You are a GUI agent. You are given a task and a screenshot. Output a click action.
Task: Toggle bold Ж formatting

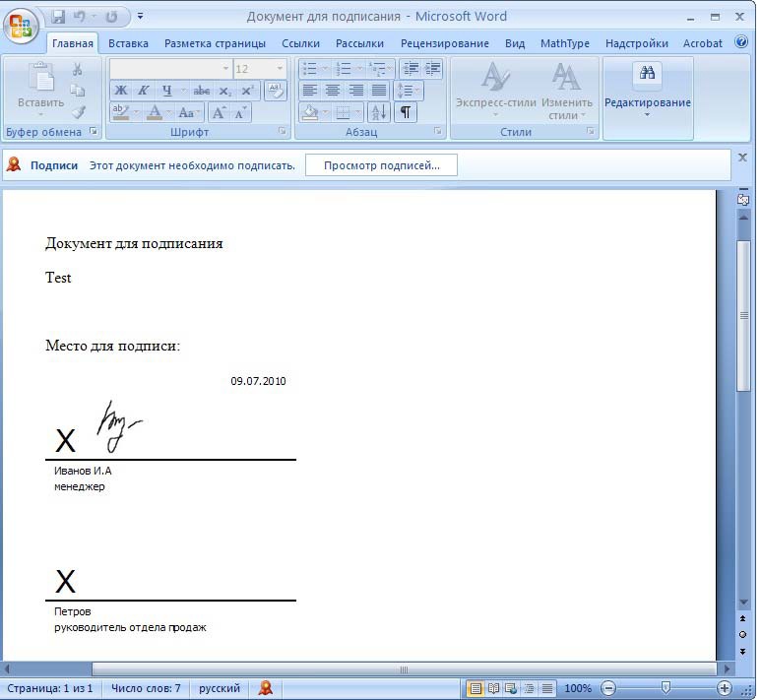(x=121, y=91)
